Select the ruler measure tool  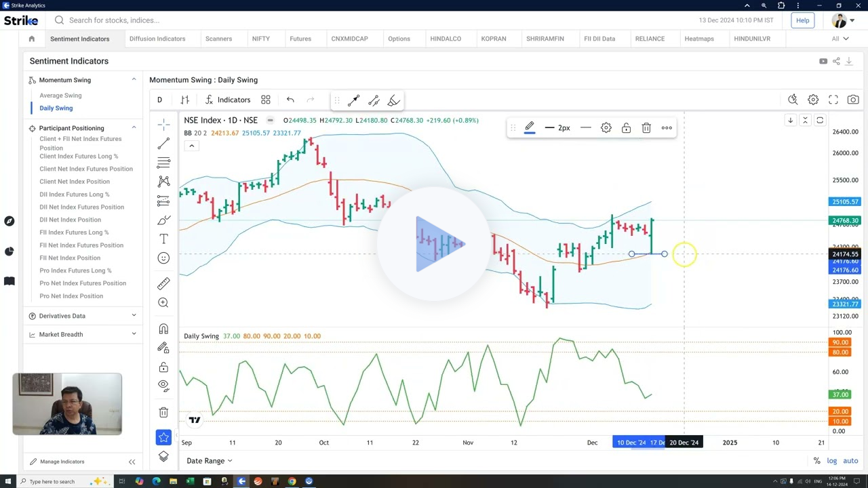(163, 284)
